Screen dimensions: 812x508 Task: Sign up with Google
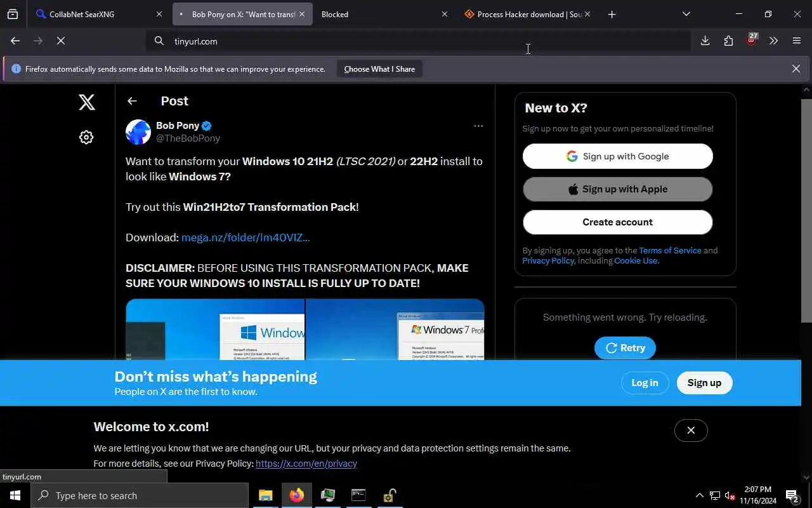click(617, 156)
